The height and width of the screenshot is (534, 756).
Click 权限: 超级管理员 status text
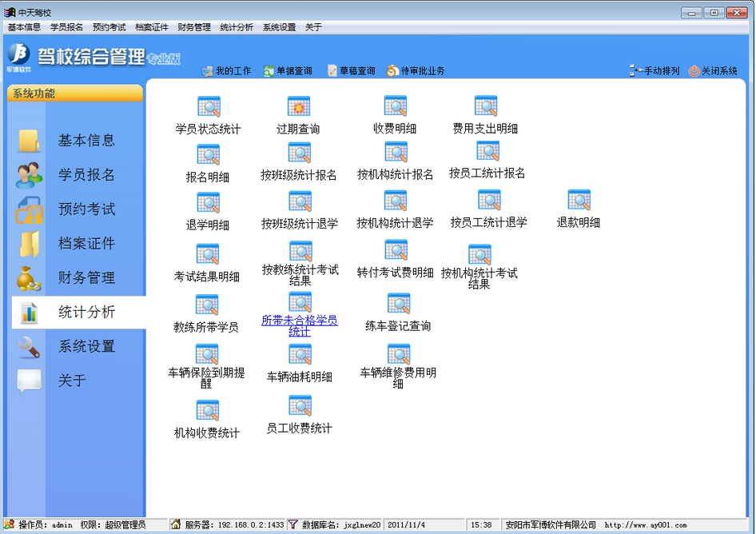point(113,525)
